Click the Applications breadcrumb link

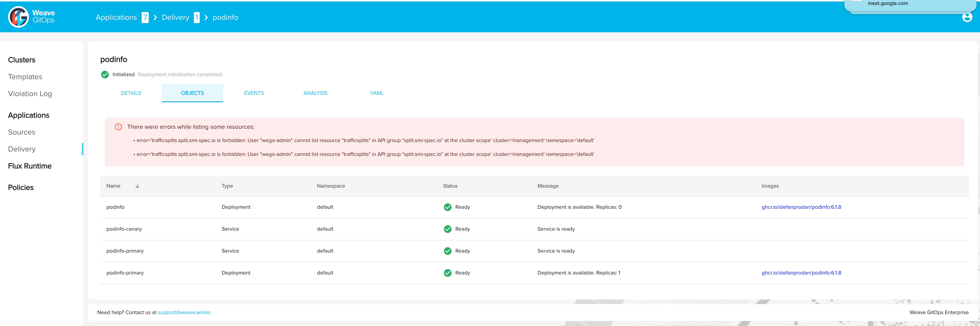pyautogui.click(x=116, y=17)
